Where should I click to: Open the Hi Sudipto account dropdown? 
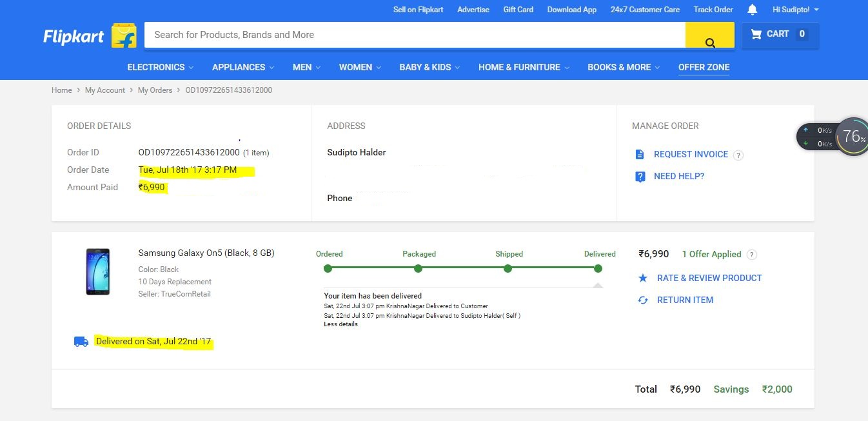[796, 10]
